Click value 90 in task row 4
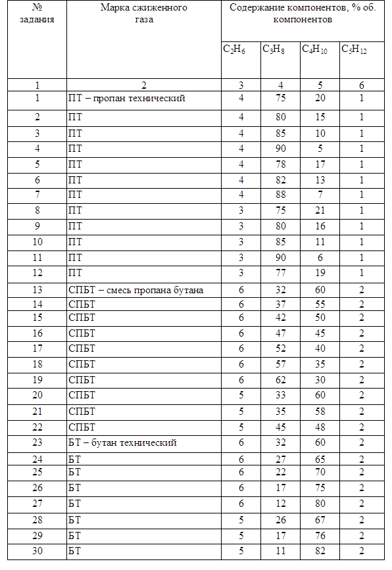 [x=280, y=149]
